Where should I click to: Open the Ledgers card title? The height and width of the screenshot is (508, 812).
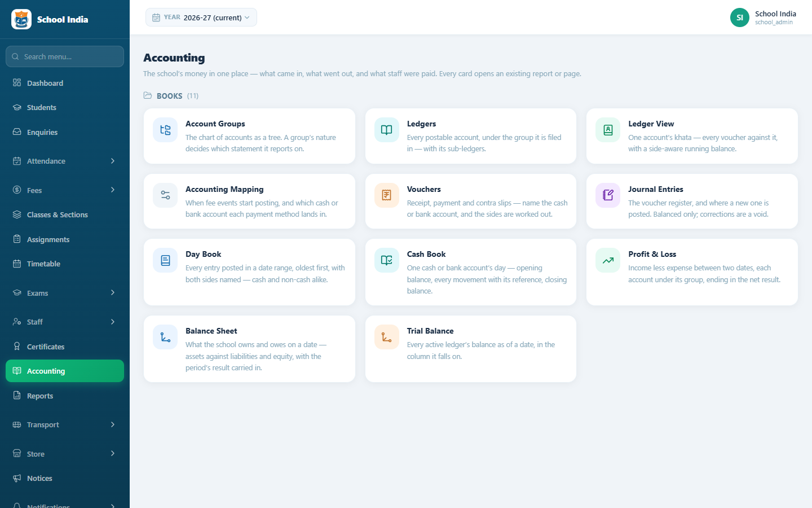(421, 124)
